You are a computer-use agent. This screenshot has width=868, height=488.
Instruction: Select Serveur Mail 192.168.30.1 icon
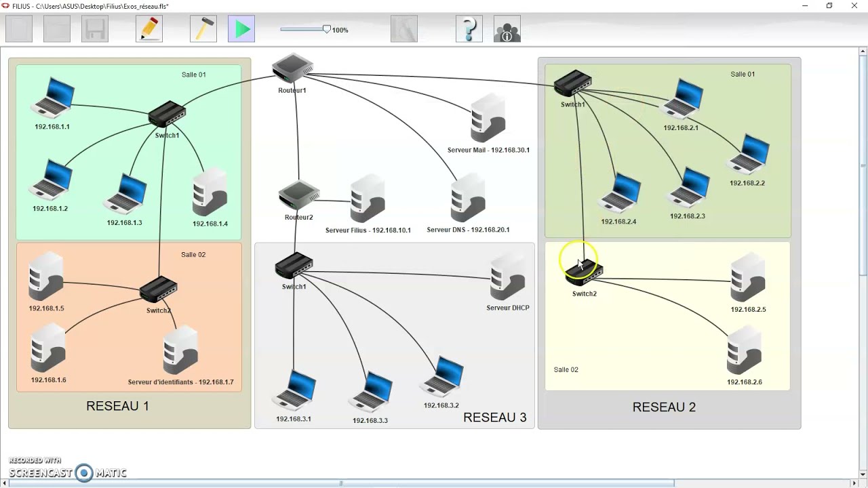pyautogui.click(x=488, y=119)
